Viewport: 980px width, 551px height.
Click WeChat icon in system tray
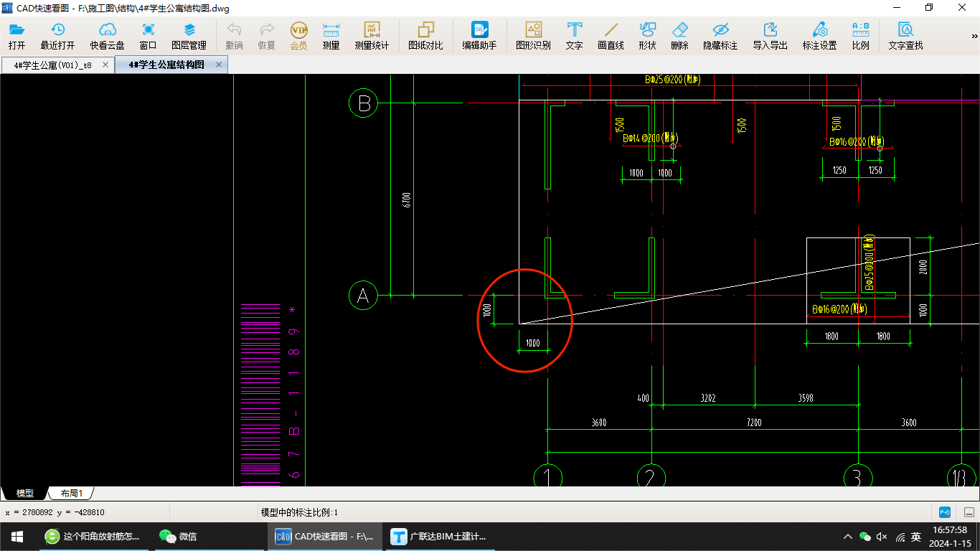tap(865, 536)
